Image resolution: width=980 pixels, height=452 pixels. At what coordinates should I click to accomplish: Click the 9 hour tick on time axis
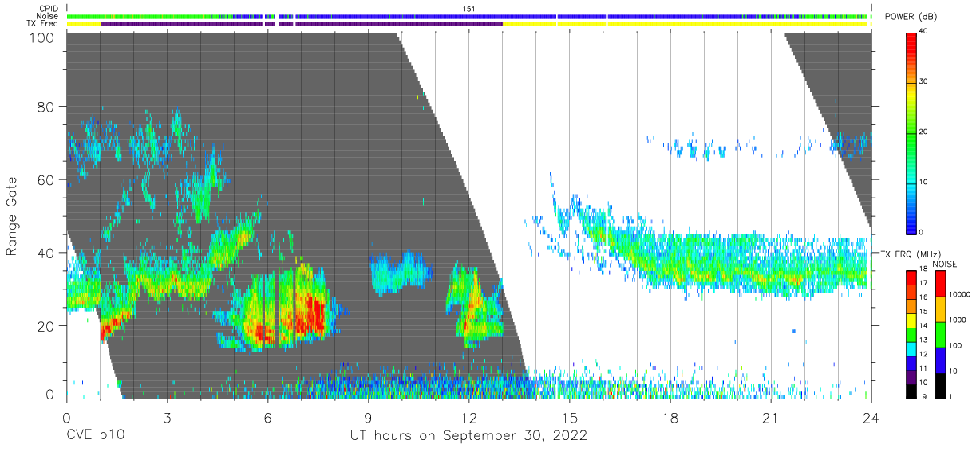[368, 418]
